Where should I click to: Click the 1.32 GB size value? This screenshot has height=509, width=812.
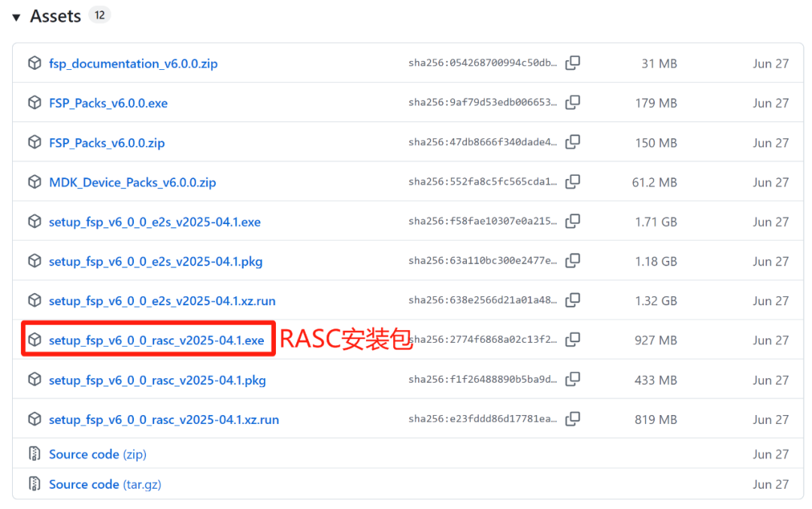point(656,301)
